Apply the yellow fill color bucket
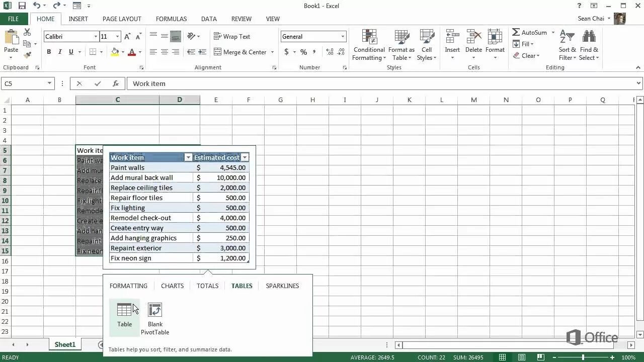 tap(115, 52)
